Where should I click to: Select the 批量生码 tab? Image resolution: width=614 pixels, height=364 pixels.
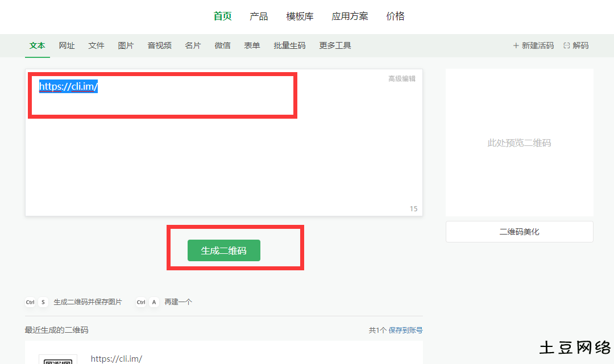(289, 45)
